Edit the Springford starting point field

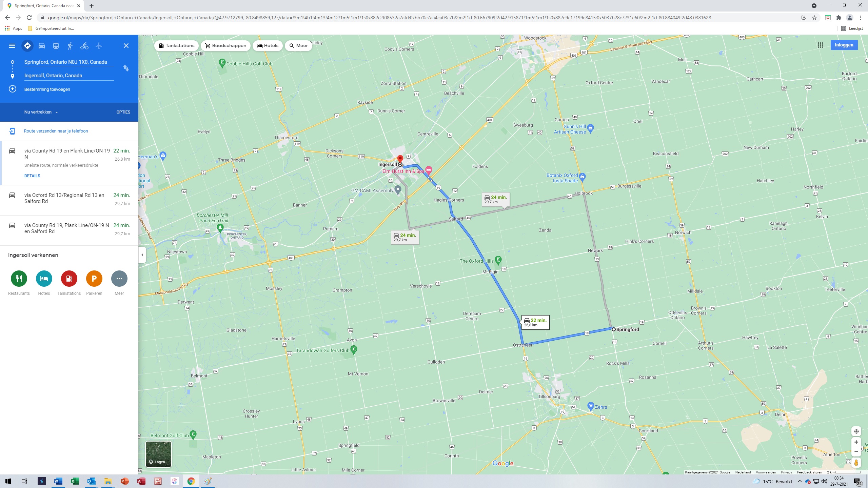[x=69, y=62]
